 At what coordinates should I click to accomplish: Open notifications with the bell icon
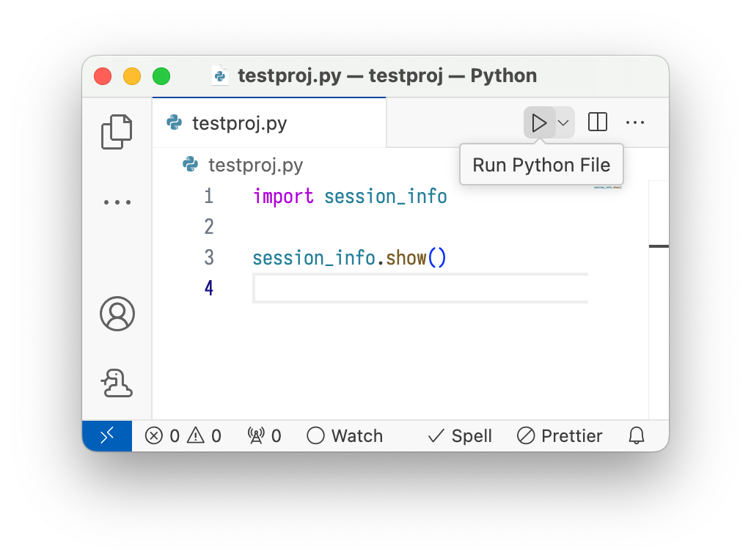click(637, 436)
